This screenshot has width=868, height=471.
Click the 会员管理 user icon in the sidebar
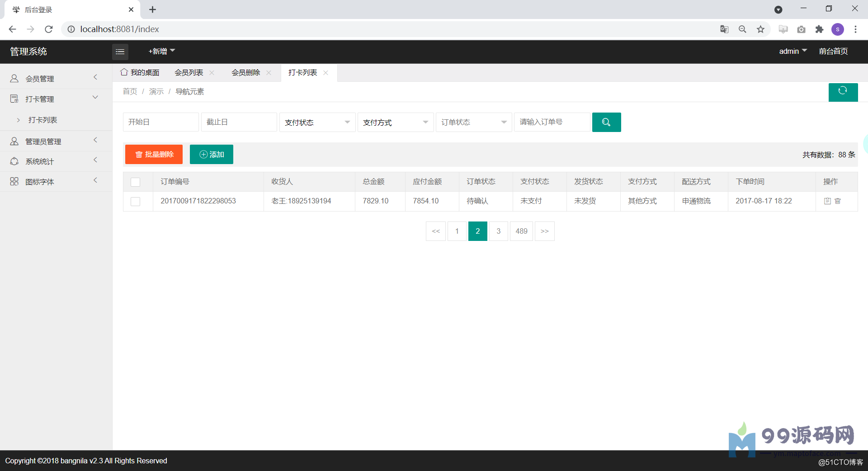14,79
